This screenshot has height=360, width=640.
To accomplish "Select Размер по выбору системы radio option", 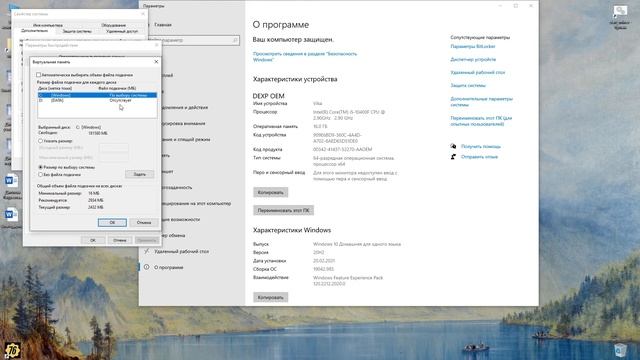I will (40, 167).
